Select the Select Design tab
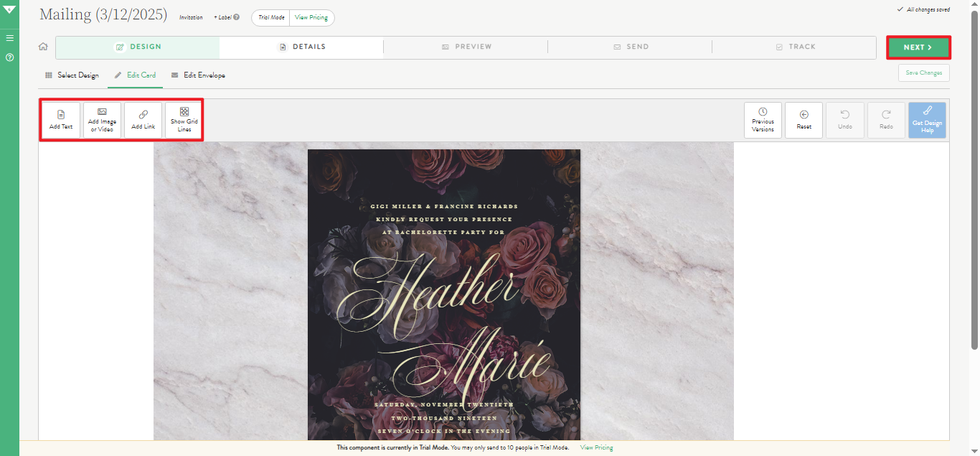This screenshot has height=456, width=980. click(72, 75)
